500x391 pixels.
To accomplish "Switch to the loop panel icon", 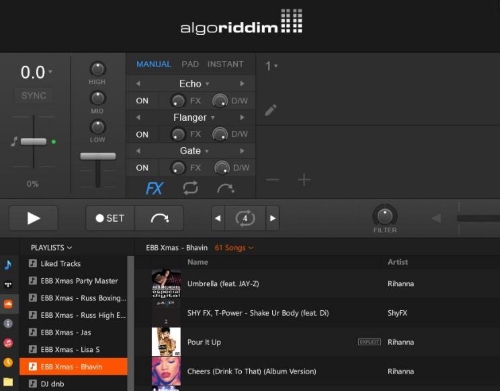I will point(190,188).
